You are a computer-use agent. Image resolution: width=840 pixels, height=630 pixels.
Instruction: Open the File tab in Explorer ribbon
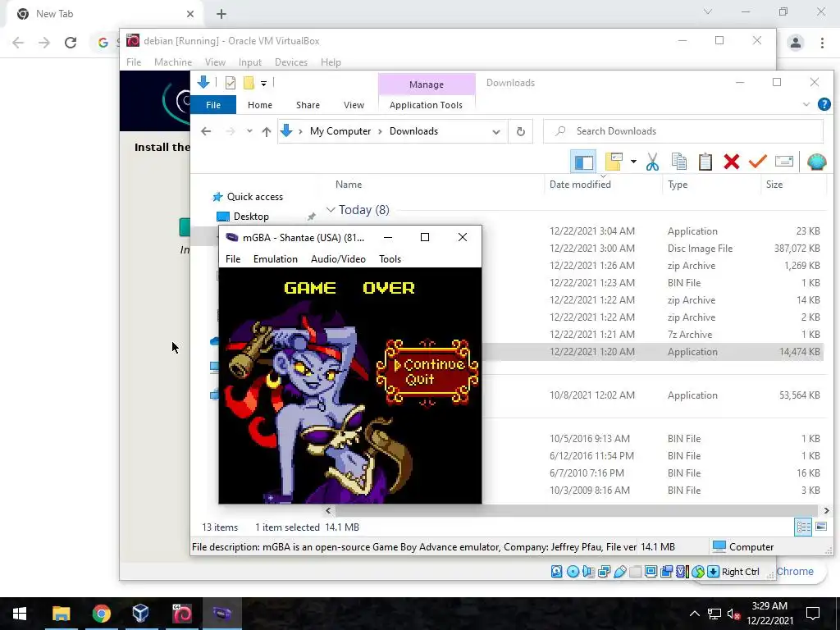click(213, 105)
